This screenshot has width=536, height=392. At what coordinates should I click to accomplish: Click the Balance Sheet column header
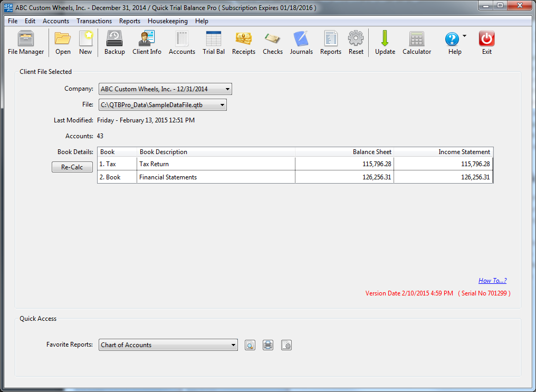tap(344, 152)
